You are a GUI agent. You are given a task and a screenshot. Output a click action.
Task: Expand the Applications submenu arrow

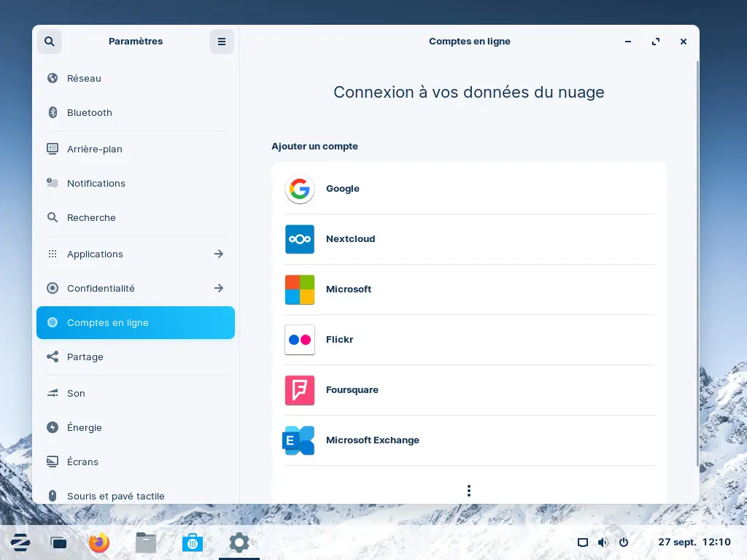tap(219, 254)
